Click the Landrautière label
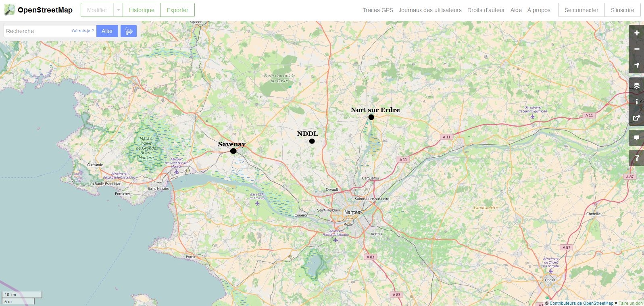 486,208
